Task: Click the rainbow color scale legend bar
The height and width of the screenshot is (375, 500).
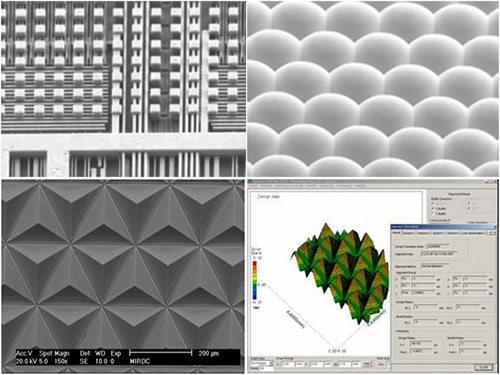Action: (x=255, y=280)
